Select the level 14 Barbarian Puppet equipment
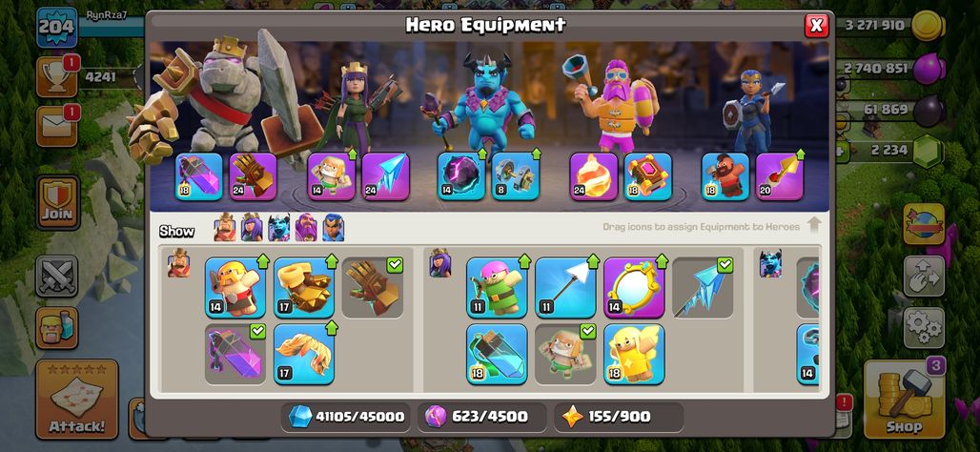 coord(235,288)
